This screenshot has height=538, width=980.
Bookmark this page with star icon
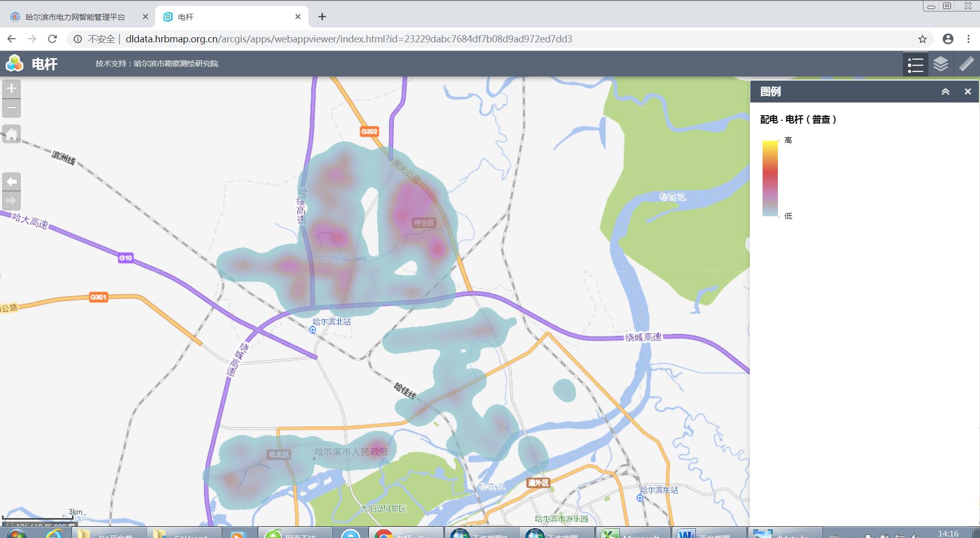click(x=922, y=39)
